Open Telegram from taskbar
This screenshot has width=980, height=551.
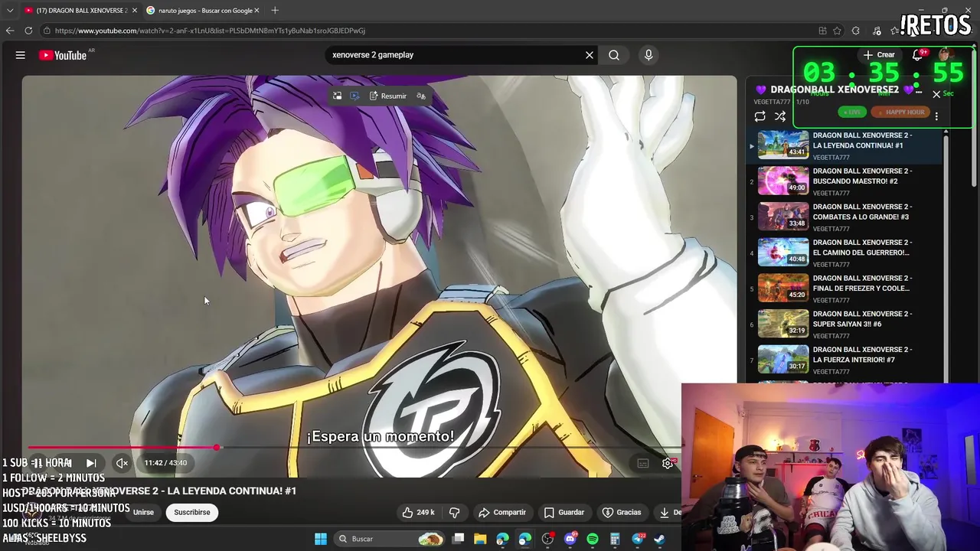point(637,539)
